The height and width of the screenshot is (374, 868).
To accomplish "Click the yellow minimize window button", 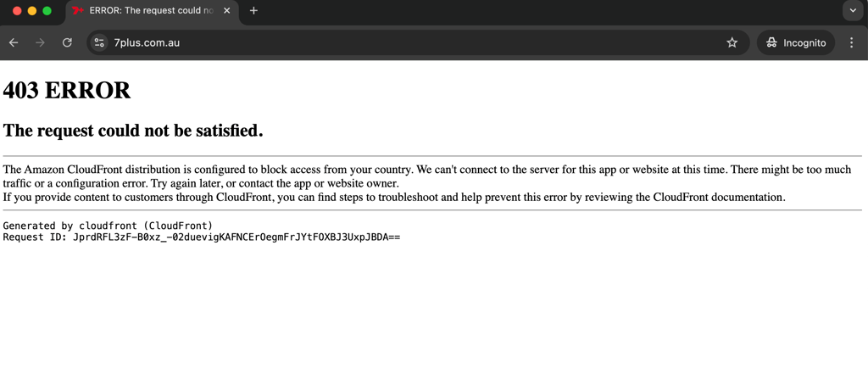I will 31,10.
